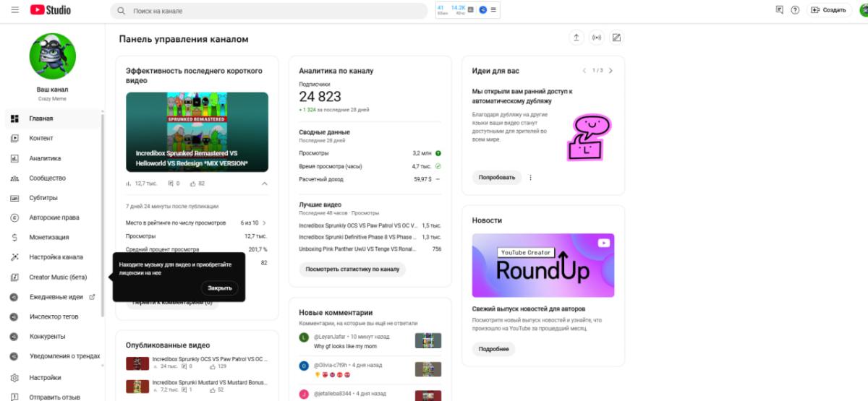The image size is (868, 401).
Task: Expand the views ranking 6 из 10 arrow
Action: [x=264, y=223]
